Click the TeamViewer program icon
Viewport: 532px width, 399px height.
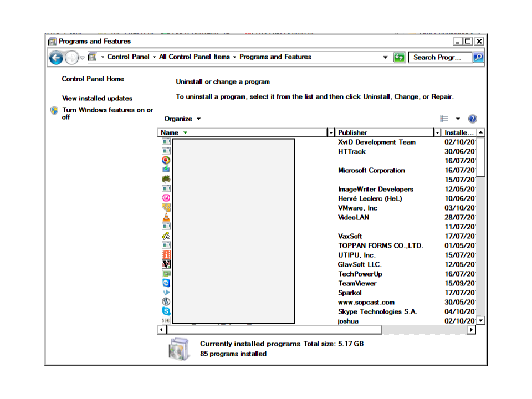[166, 283]
